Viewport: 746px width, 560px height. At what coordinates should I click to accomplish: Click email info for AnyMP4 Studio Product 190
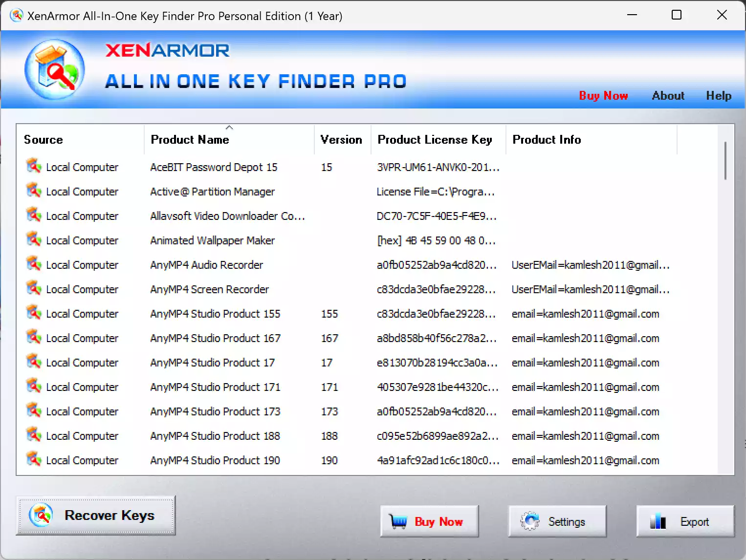point(585,460)
